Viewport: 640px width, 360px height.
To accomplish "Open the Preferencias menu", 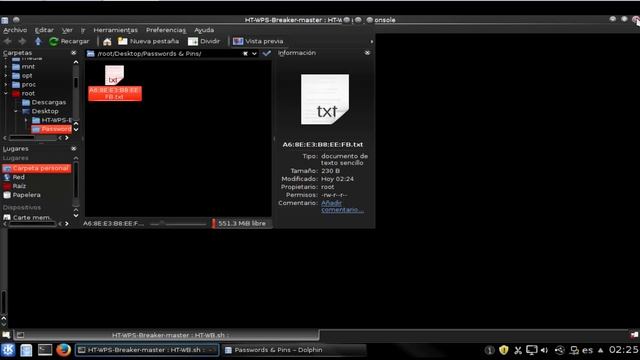I will click(166, 30).
